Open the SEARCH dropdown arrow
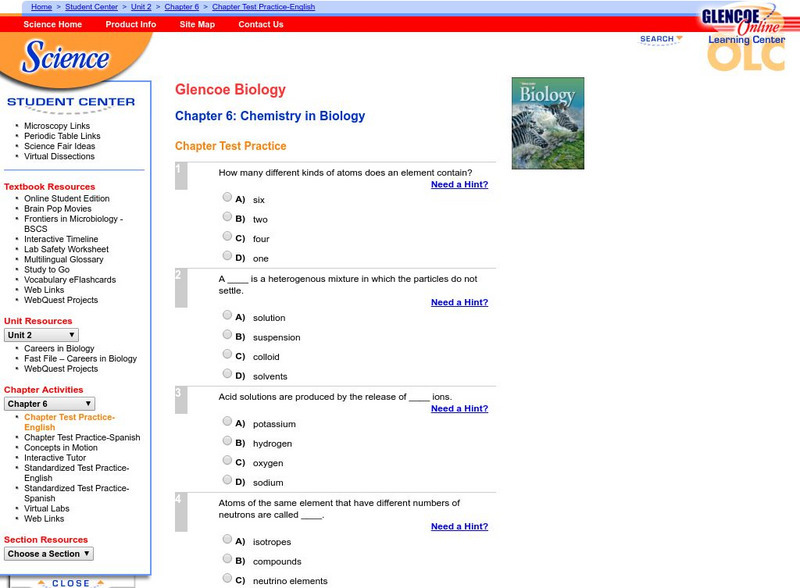Viewport: 800px width, 588px height. 679,38
